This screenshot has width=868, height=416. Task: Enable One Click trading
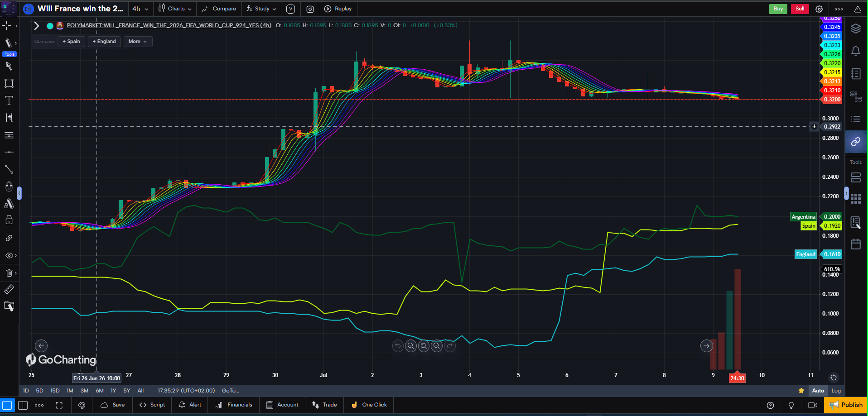[x=369, y=405]
